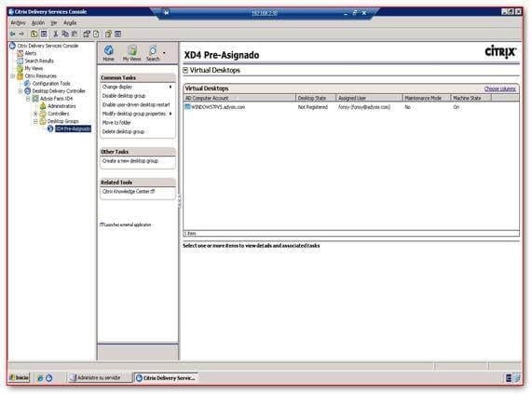This screenshot has width=532, height=396.
Task: Open Modify desktop group properties submenu
Action: 137,114
